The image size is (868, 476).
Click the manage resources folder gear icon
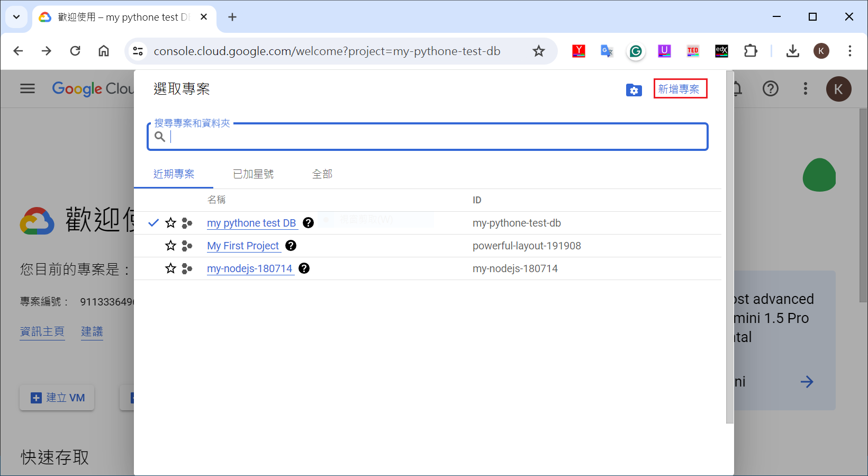634,90
